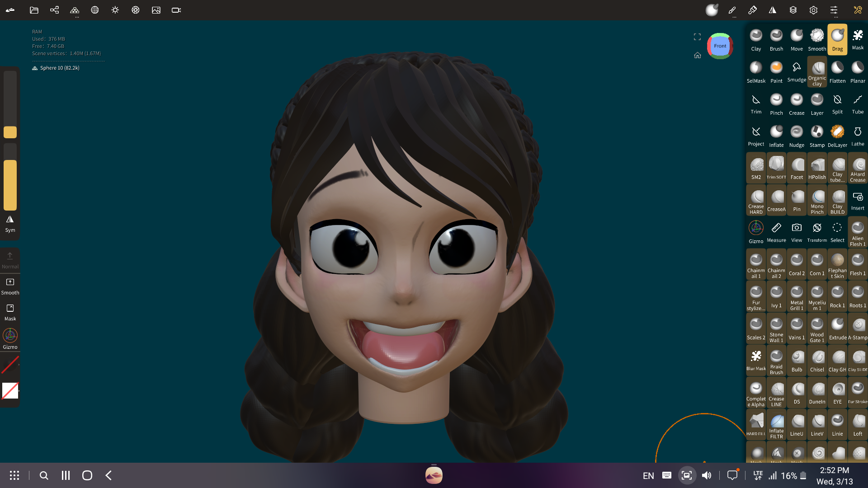Click the Front view cube
This screenshot has height=488, width=868.
(720, 46)
